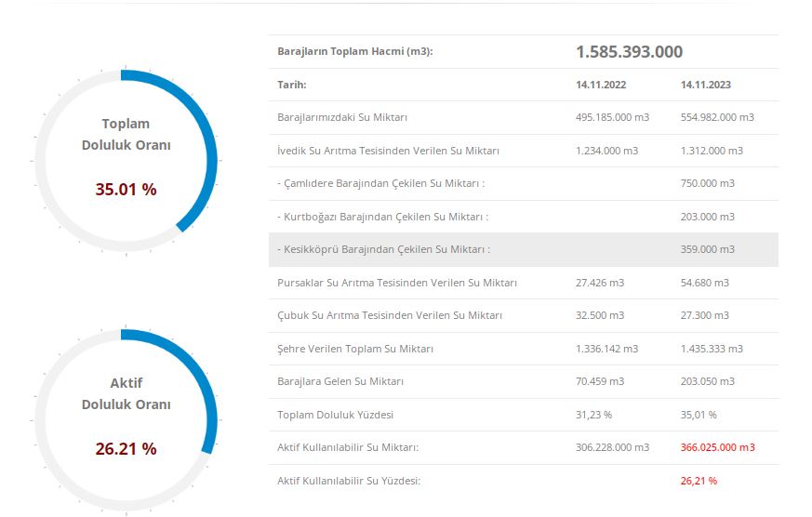The width and height of the screenshot is (812, 517).
Task: Select the 35.01 % total occupancy value
Action: point(126,190)
